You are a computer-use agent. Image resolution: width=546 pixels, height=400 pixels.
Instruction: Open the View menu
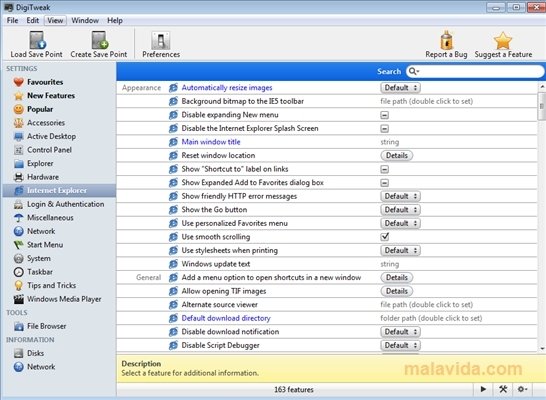pyautogui.click(x=55, y=21)
